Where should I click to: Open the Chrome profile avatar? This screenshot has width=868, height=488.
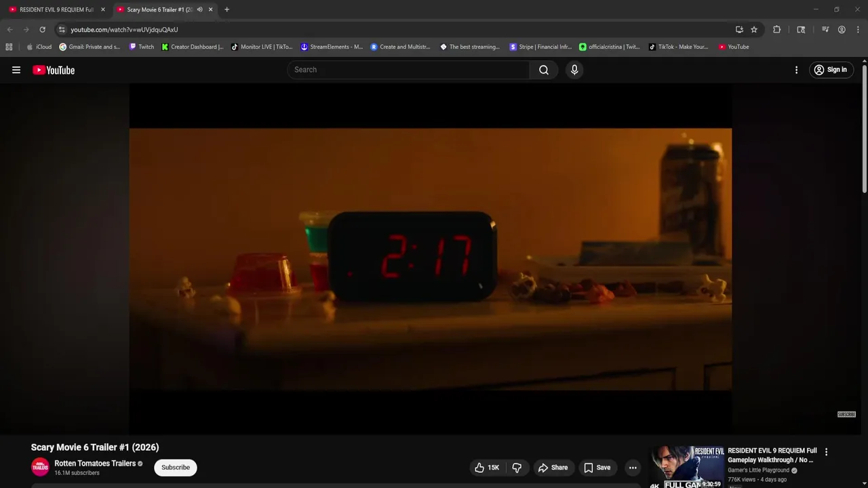[842, 30]
